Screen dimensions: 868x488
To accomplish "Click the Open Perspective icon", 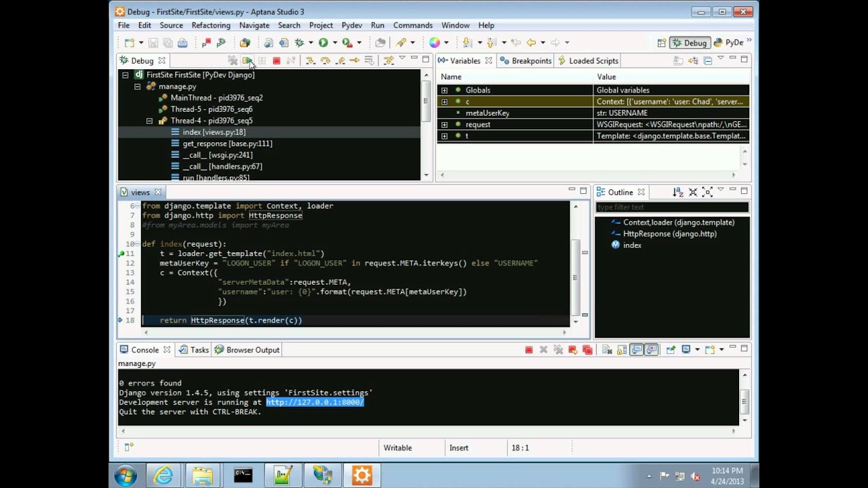I will [x=661, y=43].
